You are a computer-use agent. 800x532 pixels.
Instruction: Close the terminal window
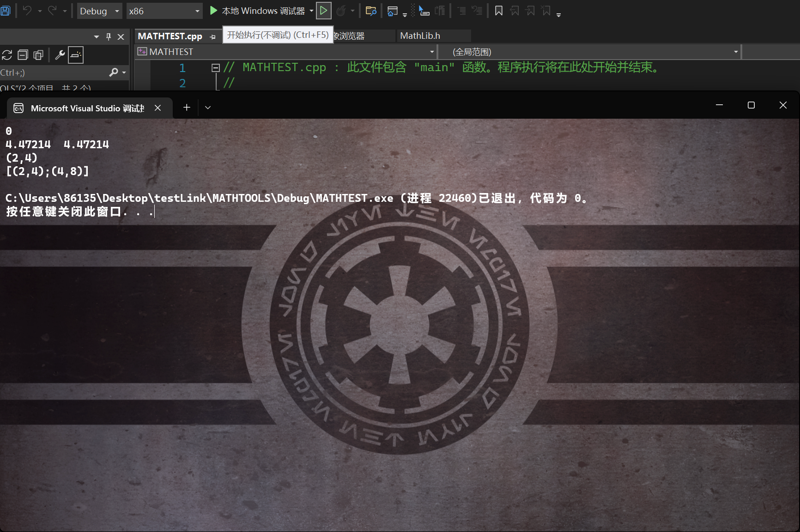[783, 105]
